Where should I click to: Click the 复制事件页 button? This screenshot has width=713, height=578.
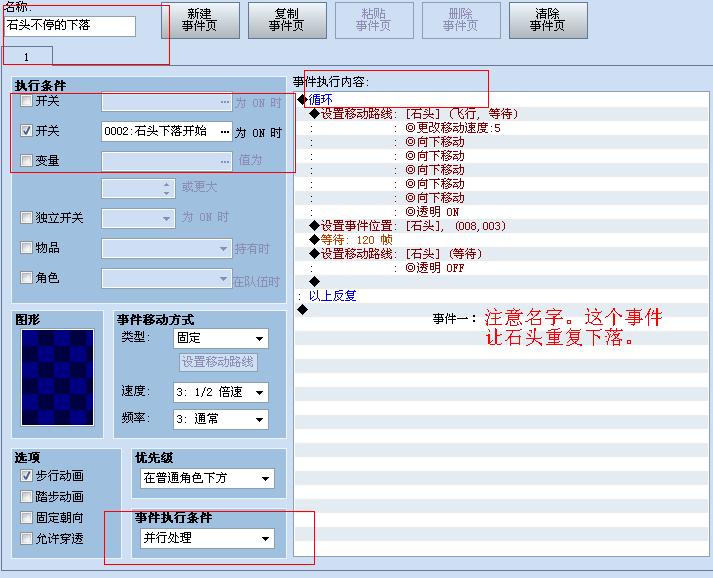click(x=287, y=20)
